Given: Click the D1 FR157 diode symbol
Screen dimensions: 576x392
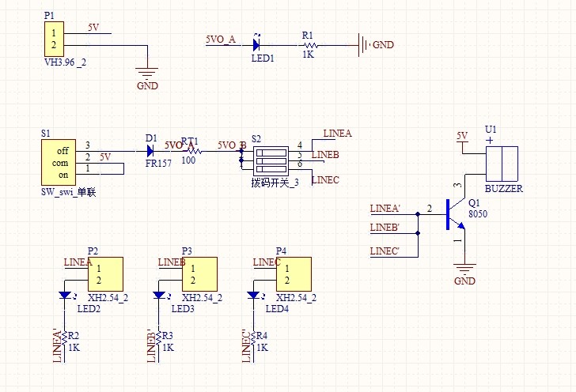Looking at the screenshot, I should [150, 151].
